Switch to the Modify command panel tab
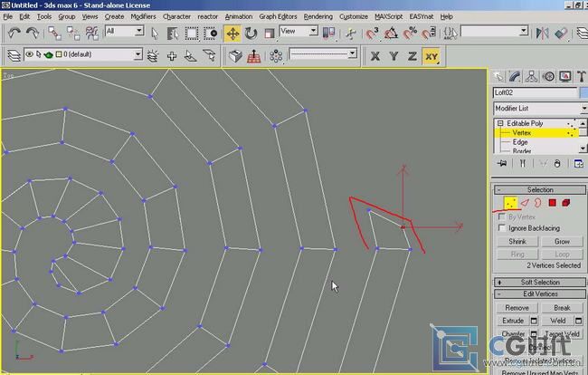This screenshot has height=375, width=588. [515, 77]
